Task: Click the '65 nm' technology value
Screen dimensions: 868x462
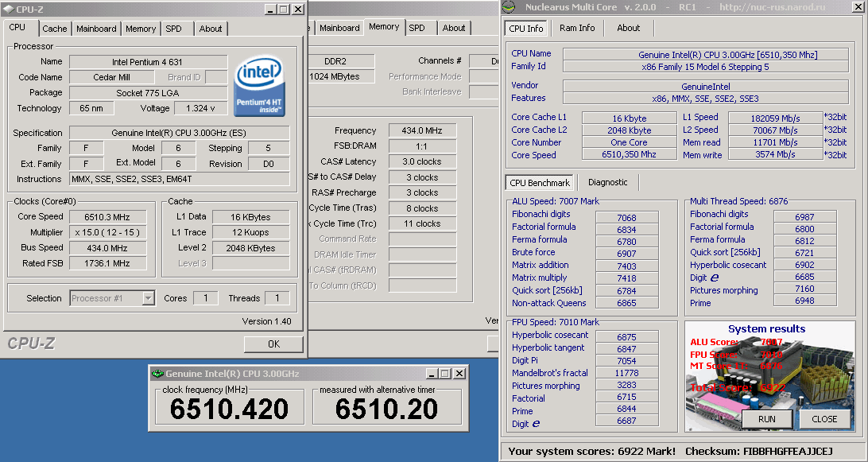Action: tap(91, 109)
